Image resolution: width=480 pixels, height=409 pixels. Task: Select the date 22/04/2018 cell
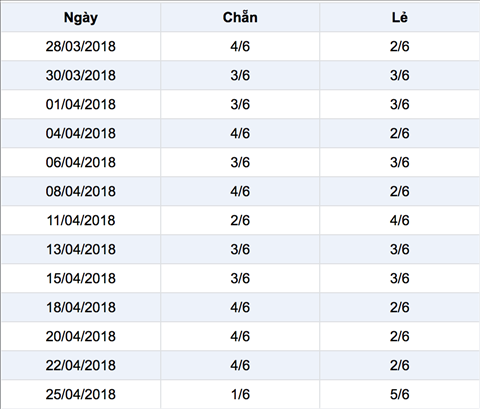click(x=81, y=365)
